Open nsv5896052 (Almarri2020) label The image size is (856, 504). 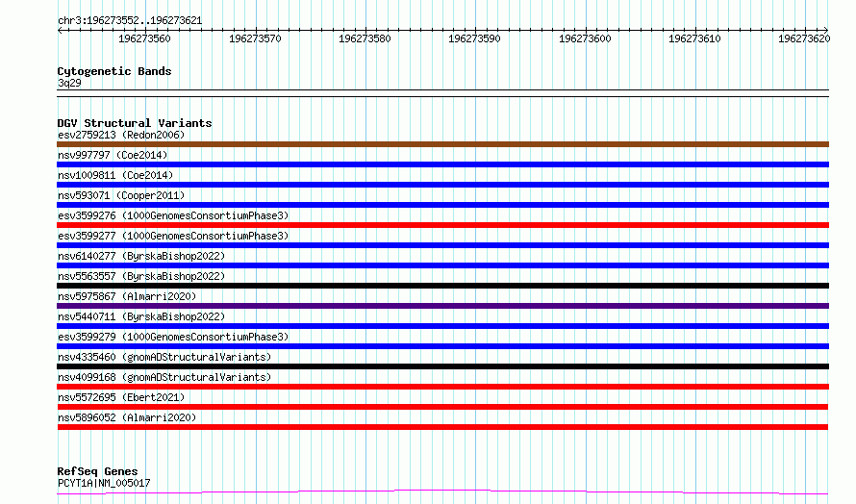click(x=127, y=417)
